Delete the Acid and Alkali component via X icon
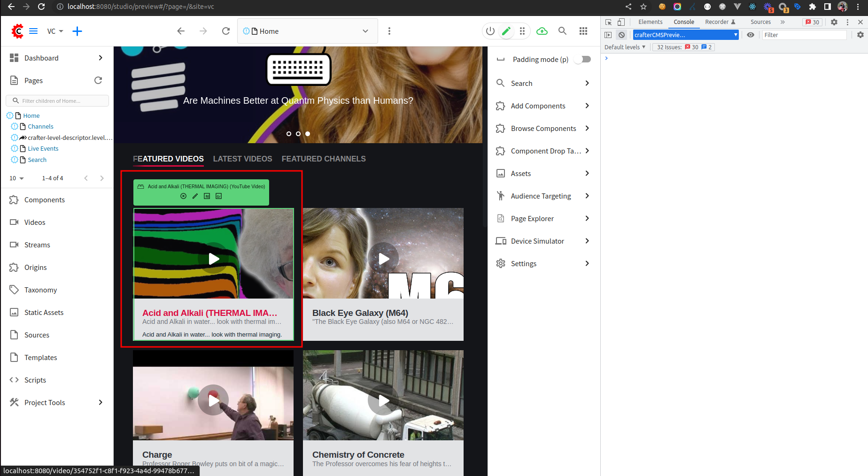The height and width of the screenshot is (476, 868). pyautogui.click(x=183, y=196)
